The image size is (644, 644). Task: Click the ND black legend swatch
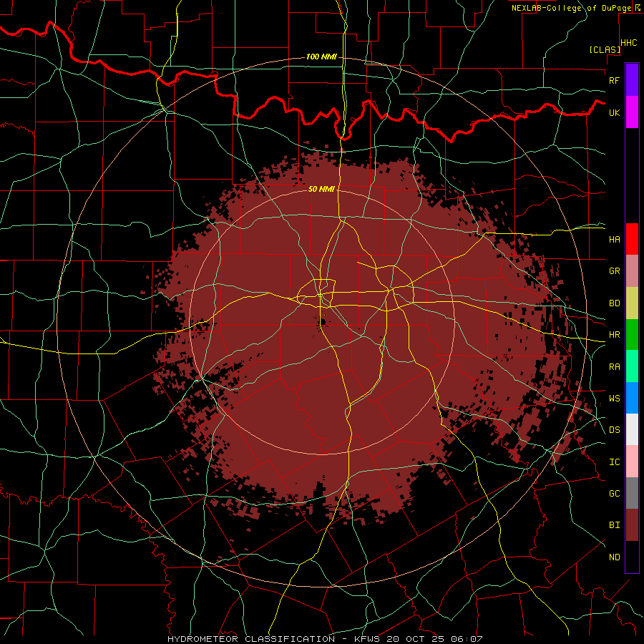pyautogui.click(x=632, y=557)
